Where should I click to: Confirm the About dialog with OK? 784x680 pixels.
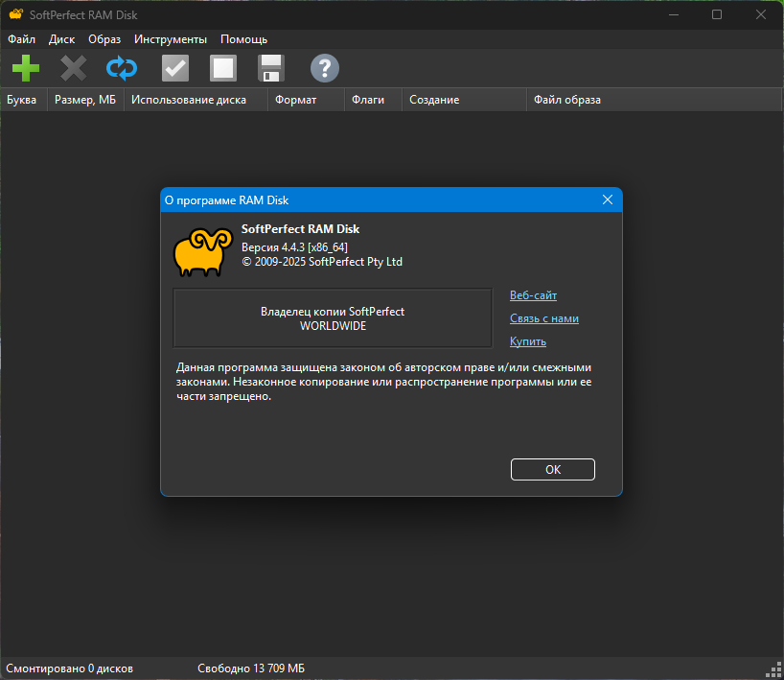coord(552,469)
